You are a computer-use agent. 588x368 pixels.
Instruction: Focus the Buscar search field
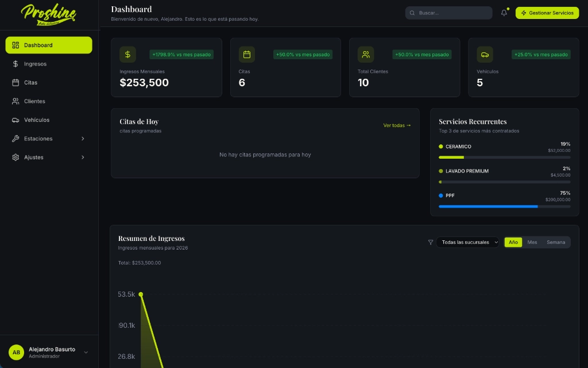pos(451,13)
